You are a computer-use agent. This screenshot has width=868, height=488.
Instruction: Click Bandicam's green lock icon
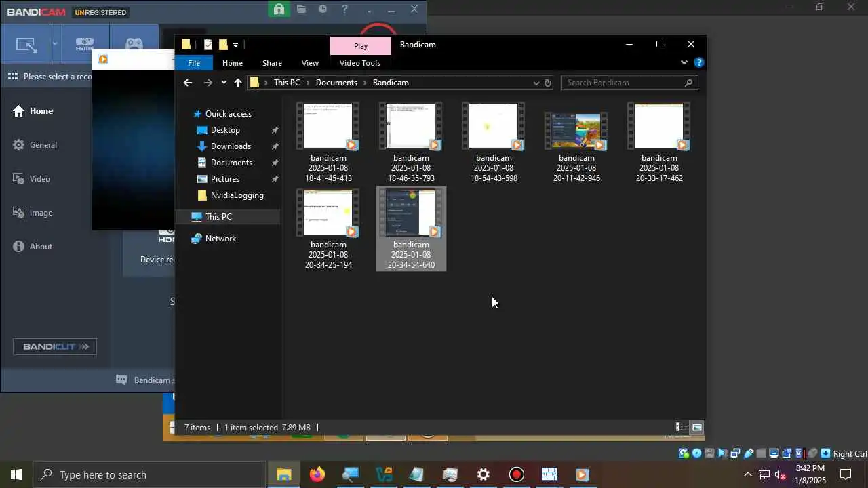279,9
